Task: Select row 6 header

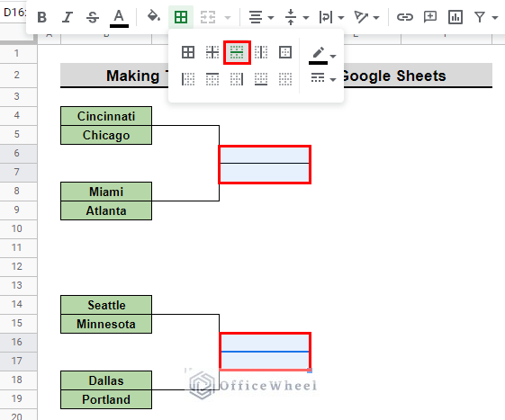Action: tap(18, 153)
